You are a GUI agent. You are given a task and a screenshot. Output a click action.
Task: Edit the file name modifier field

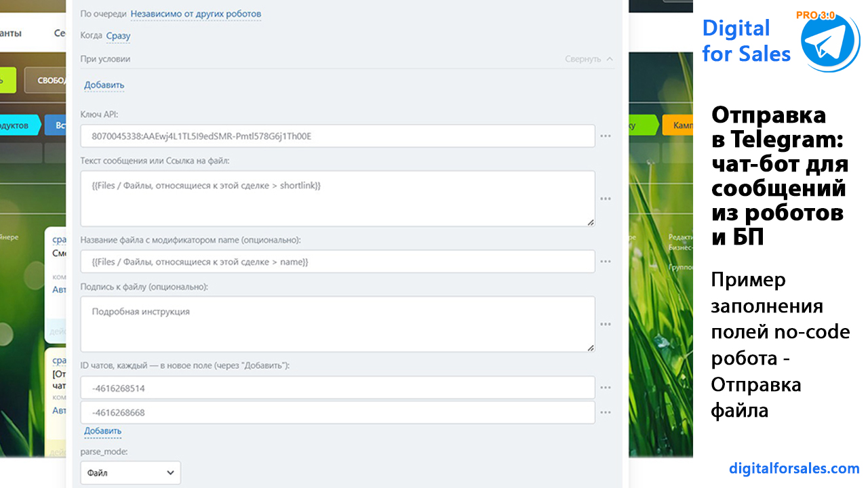pos(338,262)
